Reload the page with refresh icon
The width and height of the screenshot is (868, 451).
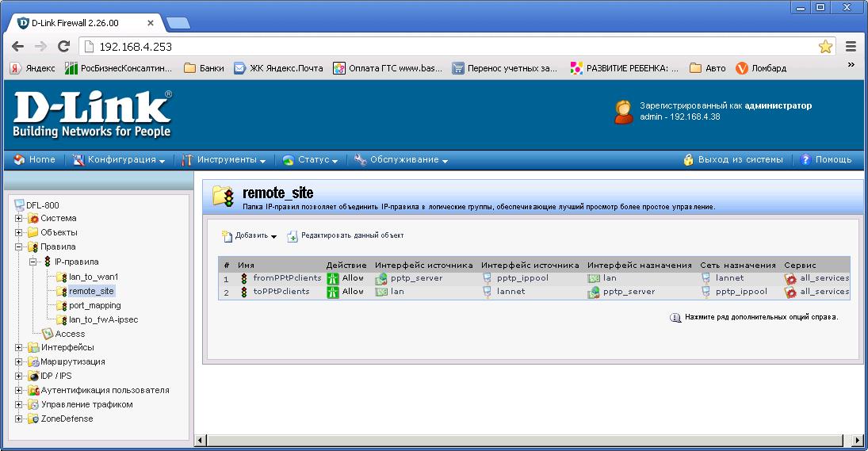[x=63, y=47]
